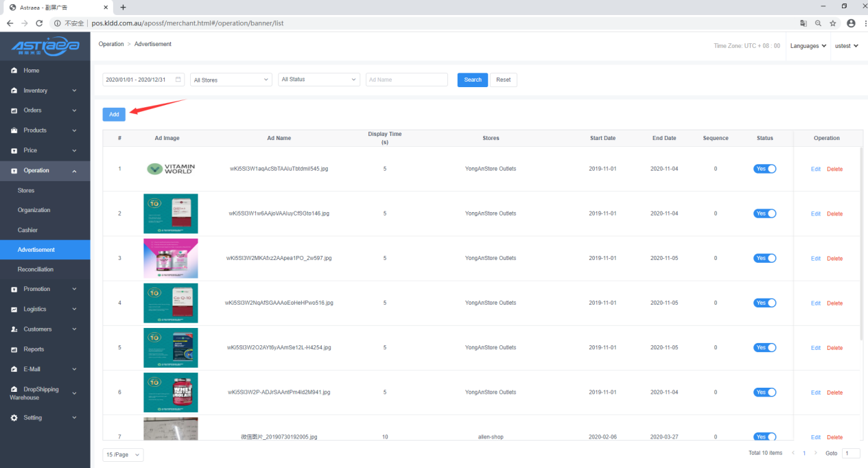Screen dimensions: 868x468
Task: Click the Reports sidebar icon
Action: (14, 349)
